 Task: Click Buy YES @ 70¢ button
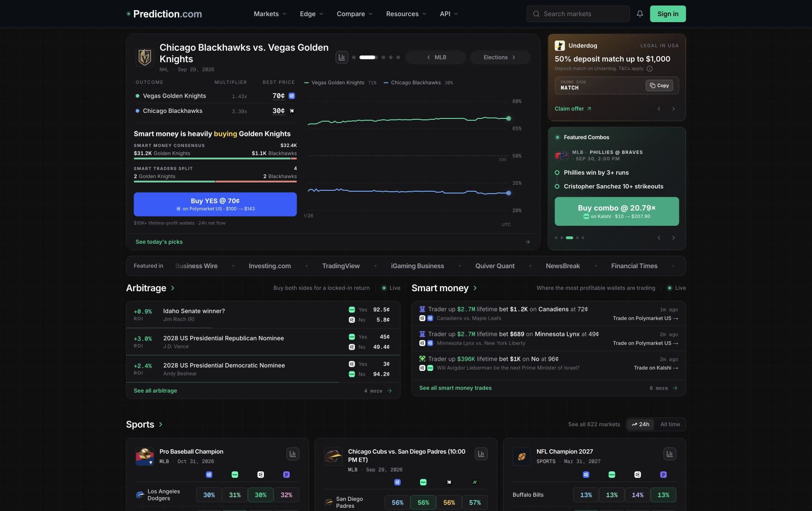[215, 204]
